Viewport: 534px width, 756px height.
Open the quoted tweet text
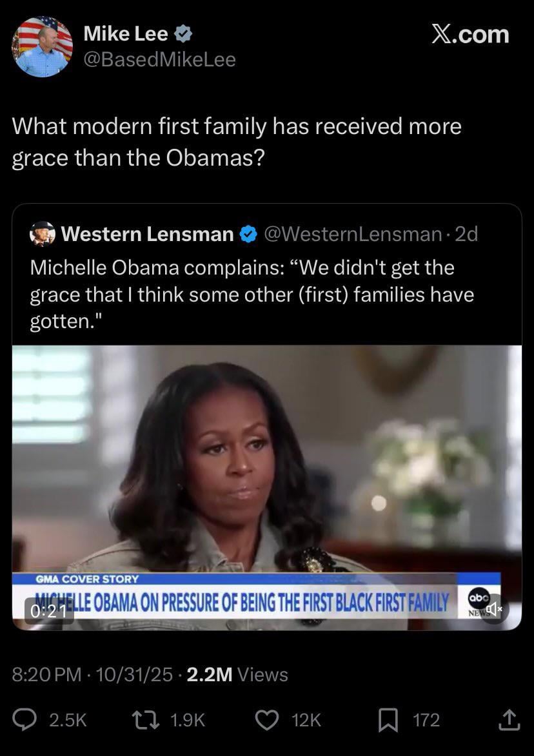pos(252,294)
